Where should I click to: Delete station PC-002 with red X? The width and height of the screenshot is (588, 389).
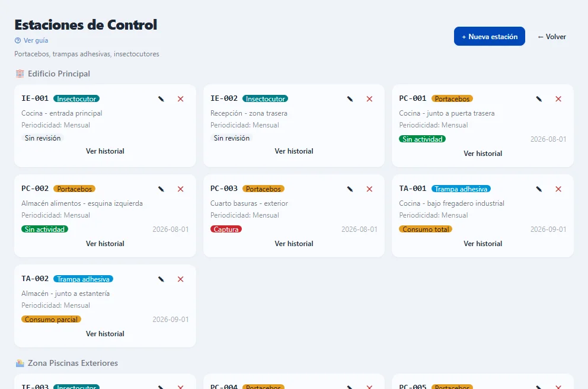tap(181, 189)
